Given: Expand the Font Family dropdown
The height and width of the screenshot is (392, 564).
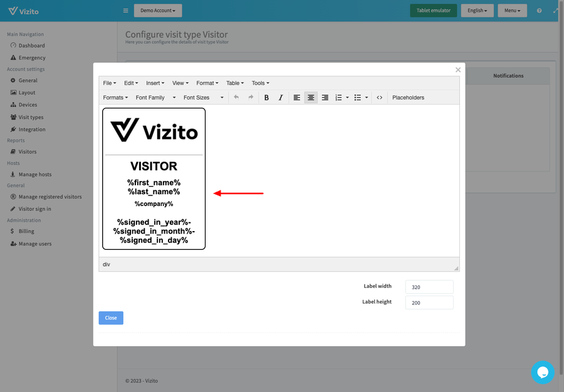Looking at the screenshot, I should [x=155, y=98].
